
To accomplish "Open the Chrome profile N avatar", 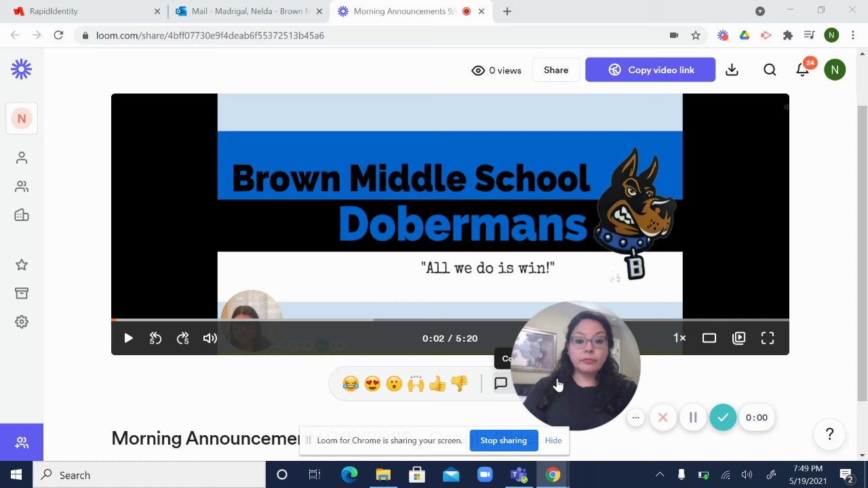I will (832, 35).
